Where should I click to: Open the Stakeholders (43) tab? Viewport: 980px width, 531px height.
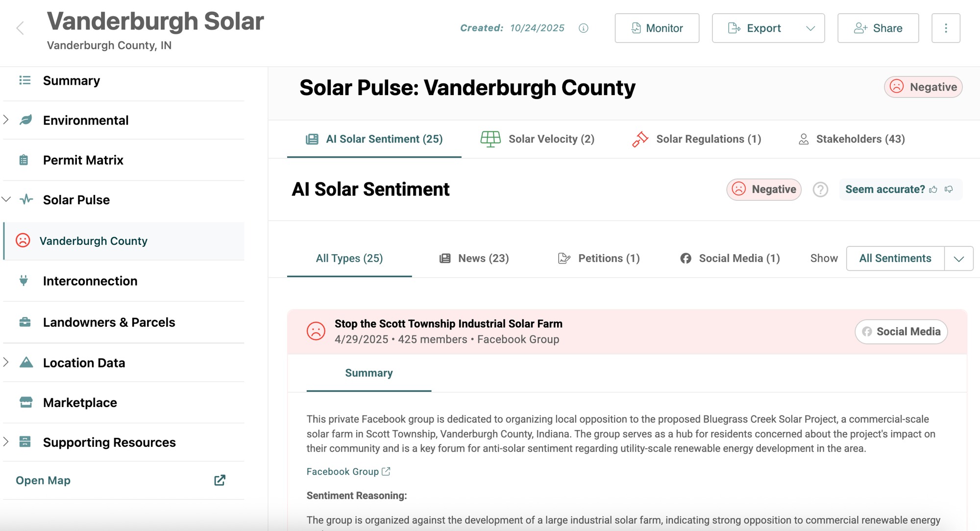coord(852,139)
